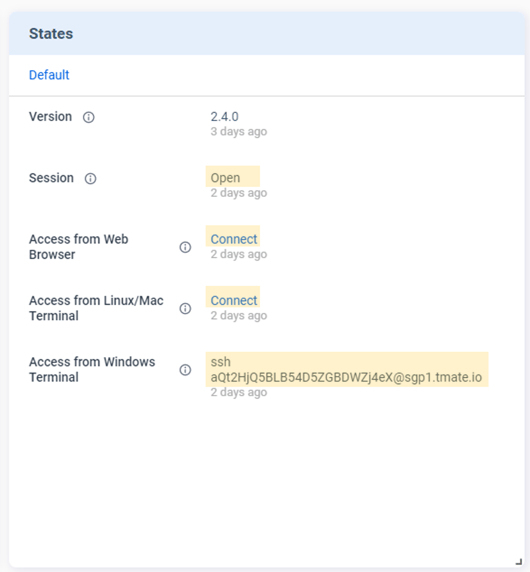Click the Access from Linux/Mac Terminal label
530x572 pixels.
pyautogui.click(x=96, y=308)
